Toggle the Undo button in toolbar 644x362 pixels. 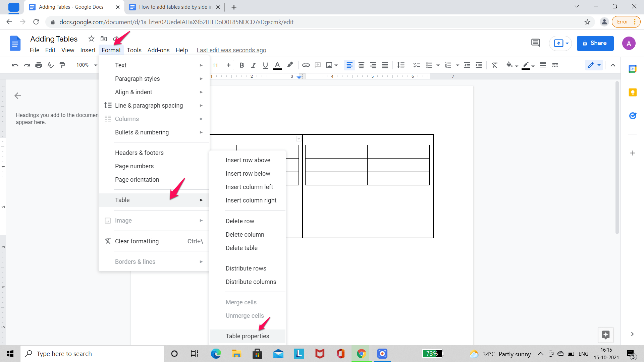click(14, 65)
